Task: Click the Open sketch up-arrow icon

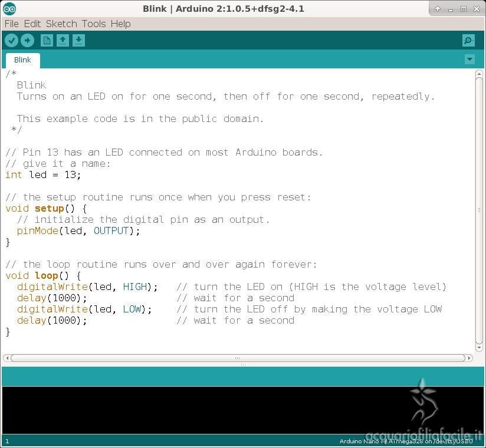Action: pos(63,40)
